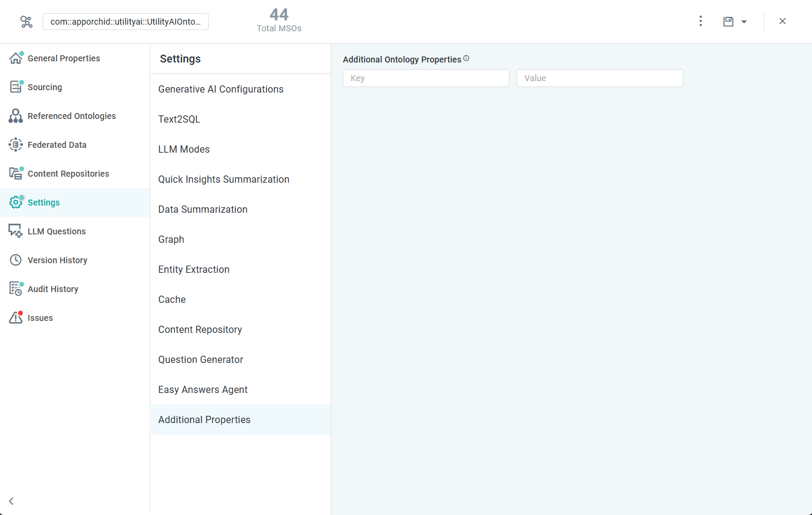Open Version History label in sidebar

tap(57, 260)
